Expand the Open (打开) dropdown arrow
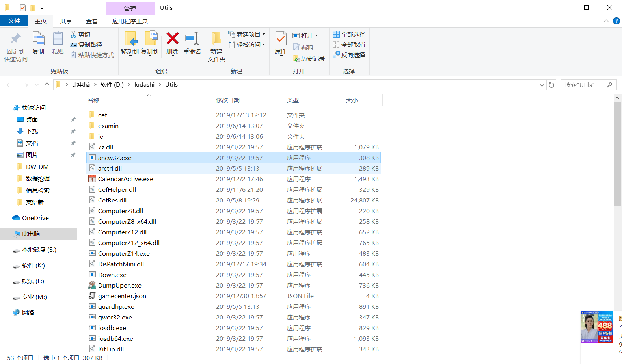Screen dimensions: 622x364 (x=317, y=36)
